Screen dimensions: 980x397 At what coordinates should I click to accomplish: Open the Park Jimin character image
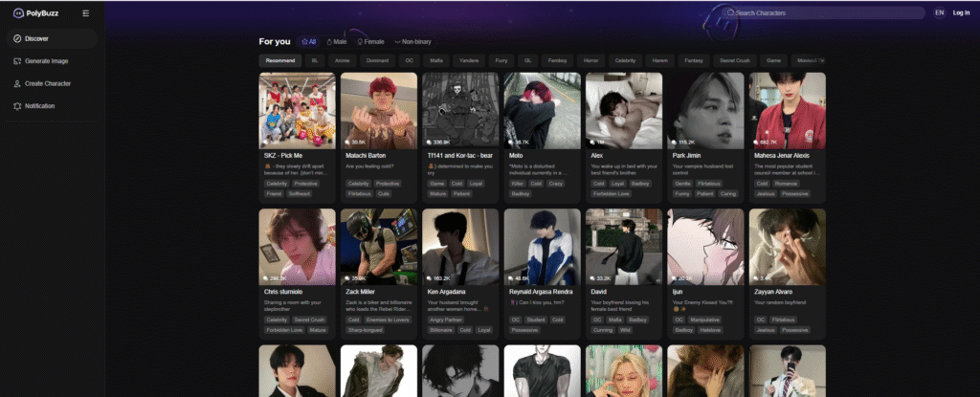[705, 111]
